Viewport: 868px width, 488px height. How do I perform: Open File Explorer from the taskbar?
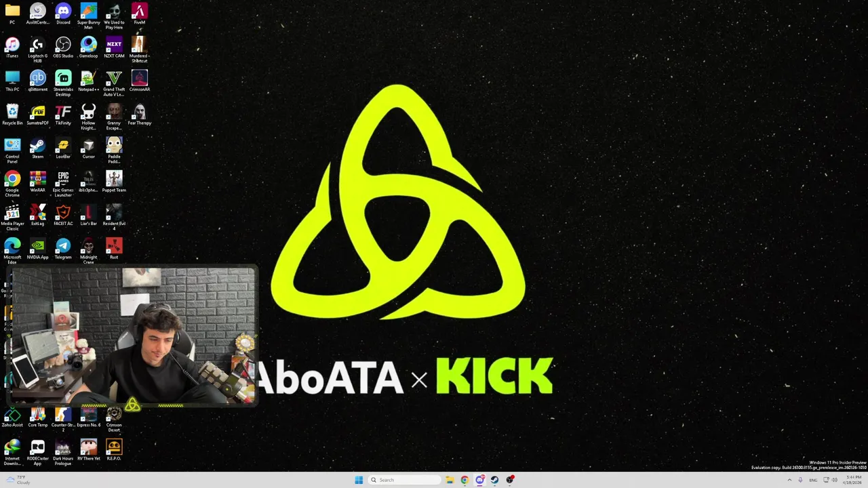click(x=450, y=480)
